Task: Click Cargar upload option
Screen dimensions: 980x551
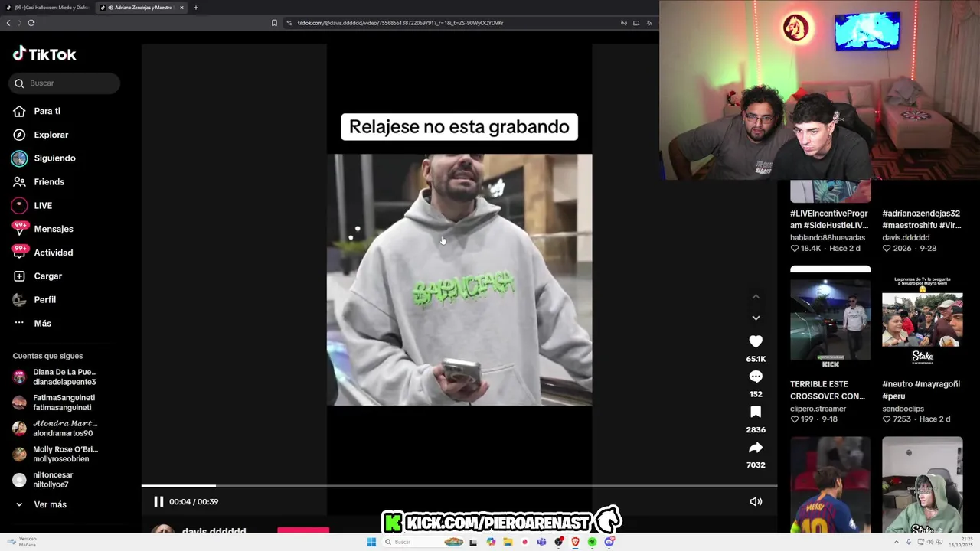Action: 47,276
